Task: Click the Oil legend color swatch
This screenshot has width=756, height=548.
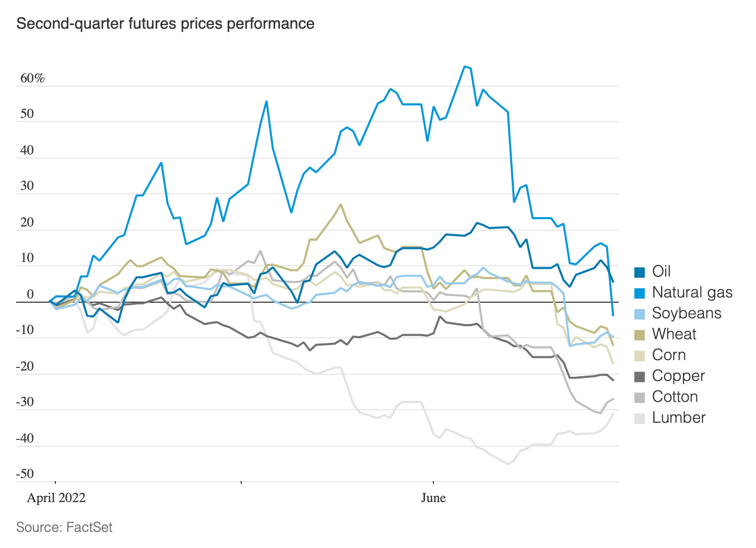Action: click(x=640, y=272)
